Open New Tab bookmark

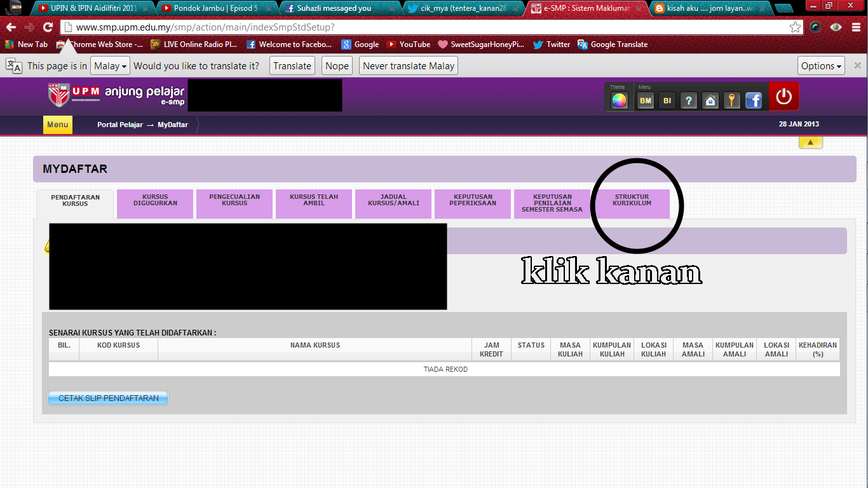[x=26, y=44]
